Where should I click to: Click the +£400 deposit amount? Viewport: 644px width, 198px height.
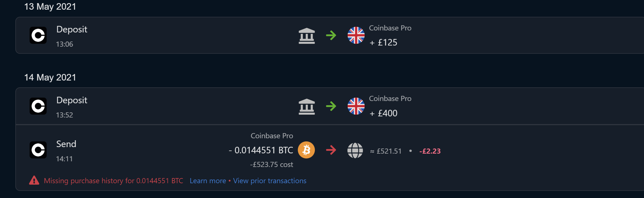[x=384, y=113]
